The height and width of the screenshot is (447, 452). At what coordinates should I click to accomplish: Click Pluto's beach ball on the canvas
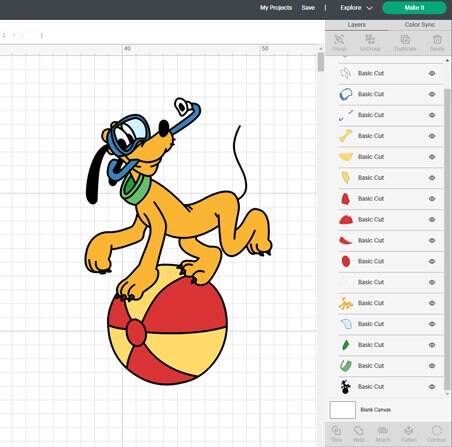click(x=168, y=325)
